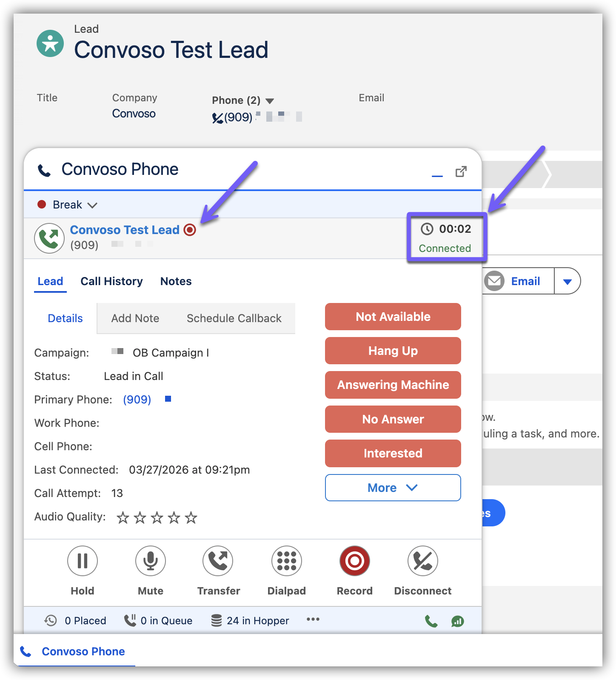Disconnect the current call

422,561
